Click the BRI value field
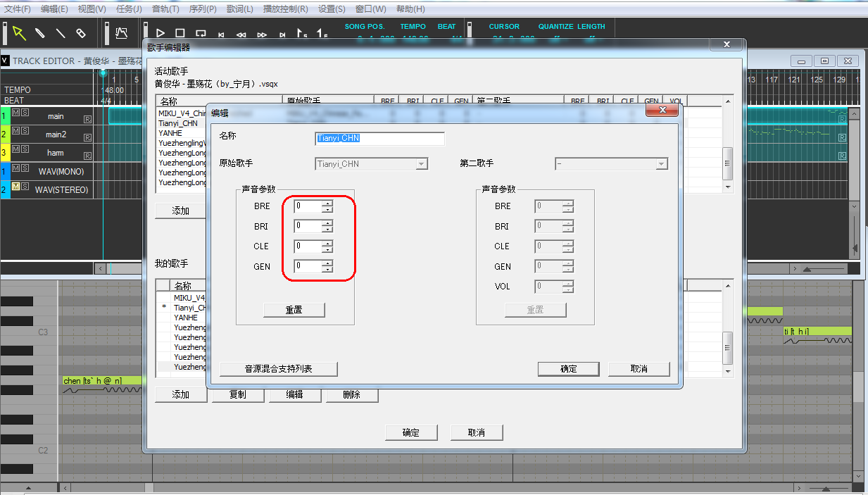This screenshot has height=495, width=868. pyautogui.click(x=308, y=226)
